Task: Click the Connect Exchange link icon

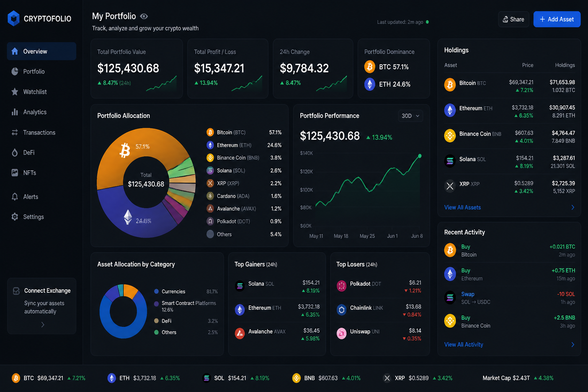Action: (x=16, y=291)
